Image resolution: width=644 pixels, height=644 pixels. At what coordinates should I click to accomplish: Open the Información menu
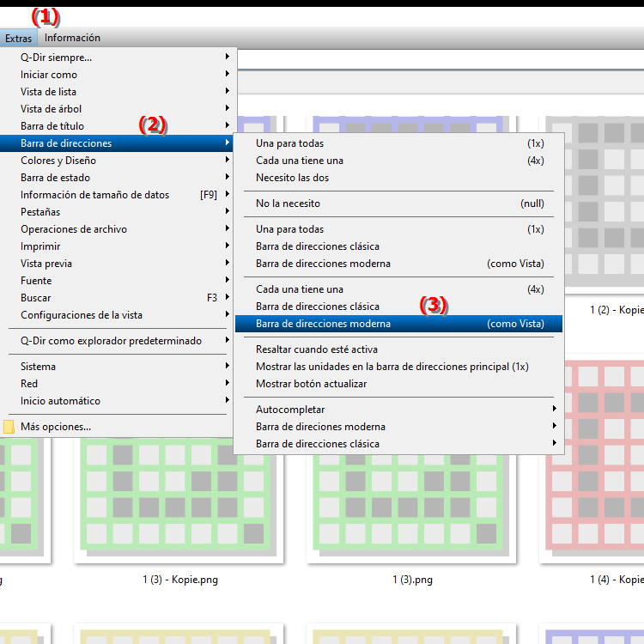pos(72,38)
